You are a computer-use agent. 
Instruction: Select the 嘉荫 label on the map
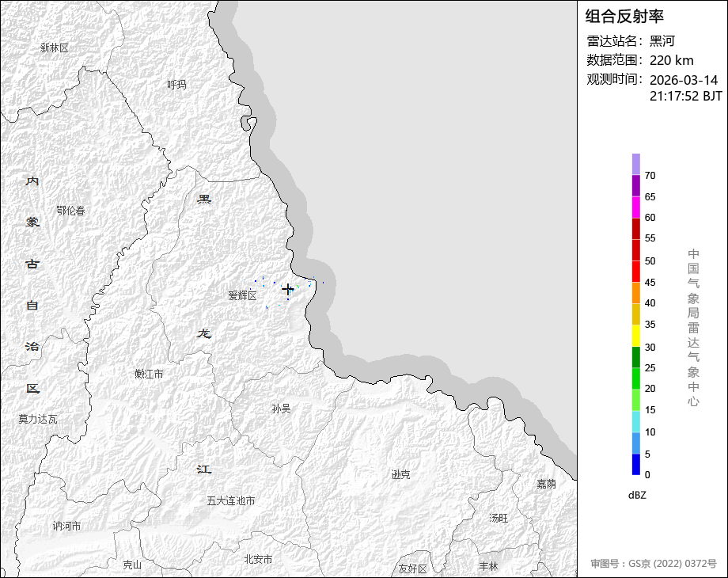[546, 484]
